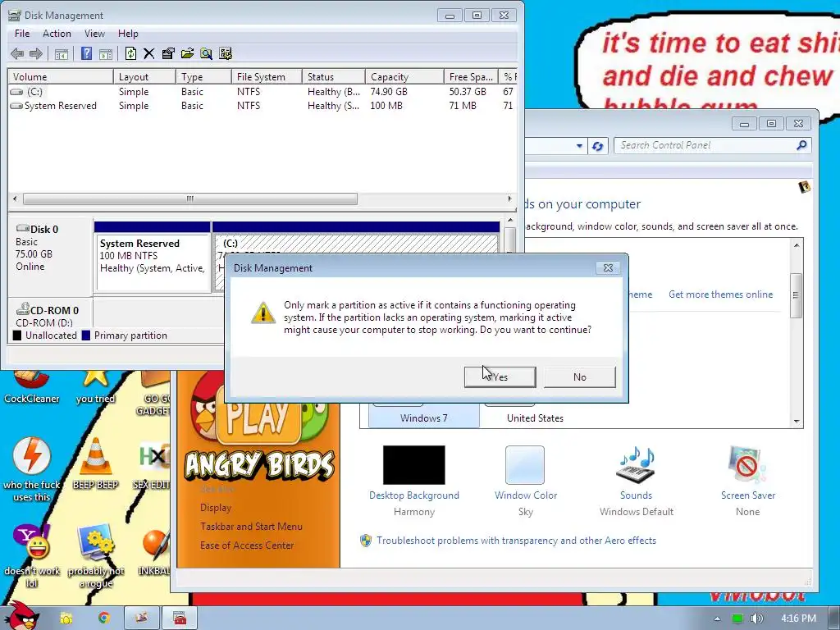Screen dimensions: 840x630
Task: Select the Personalization taskbar button
Action: [141, 619]
